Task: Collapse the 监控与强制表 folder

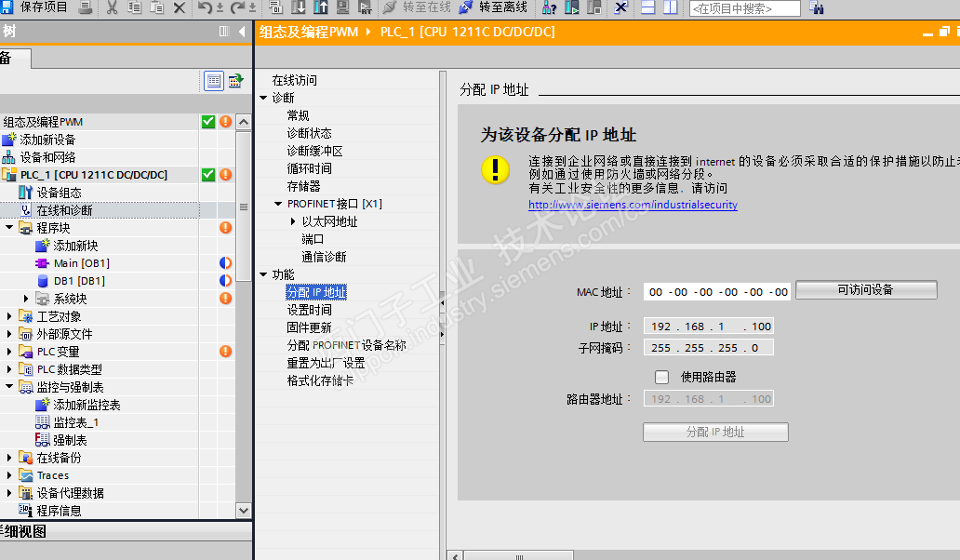Action: click(x=9, y=387)
